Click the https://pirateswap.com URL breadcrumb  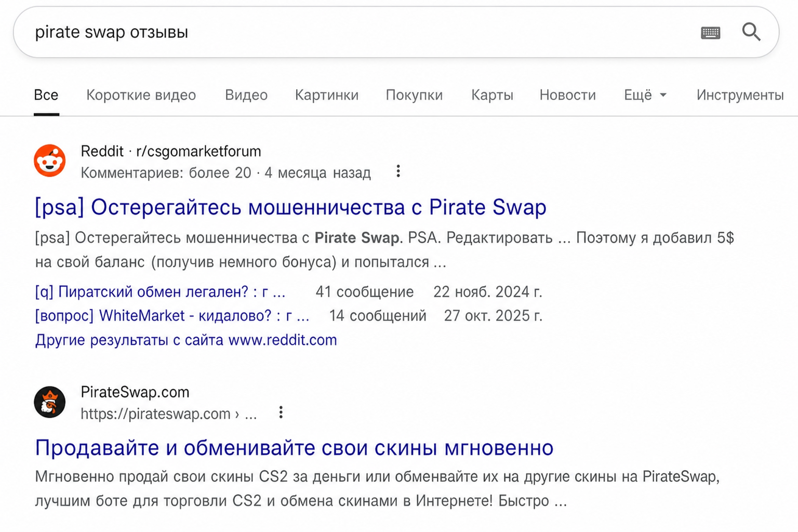[168, 414]
